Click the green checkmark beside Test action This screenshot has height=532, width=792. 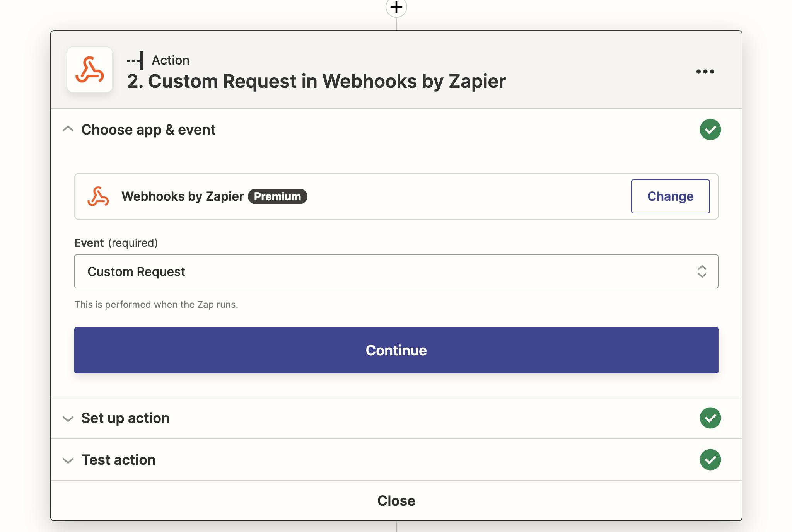[x=710, y=460]
